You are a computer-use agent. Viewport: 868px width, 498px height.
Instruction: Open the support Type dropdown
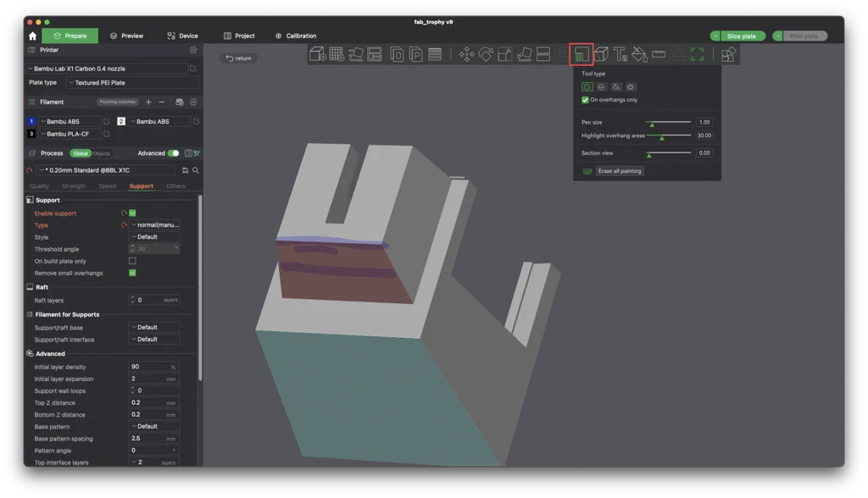[x=154, y=224]
